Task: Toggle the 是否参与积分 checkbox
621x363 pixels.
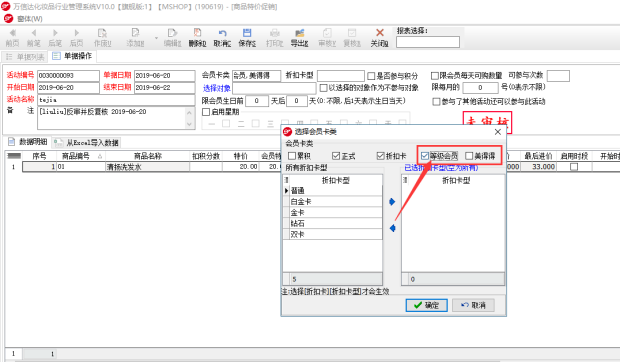Action: [371, 76]
